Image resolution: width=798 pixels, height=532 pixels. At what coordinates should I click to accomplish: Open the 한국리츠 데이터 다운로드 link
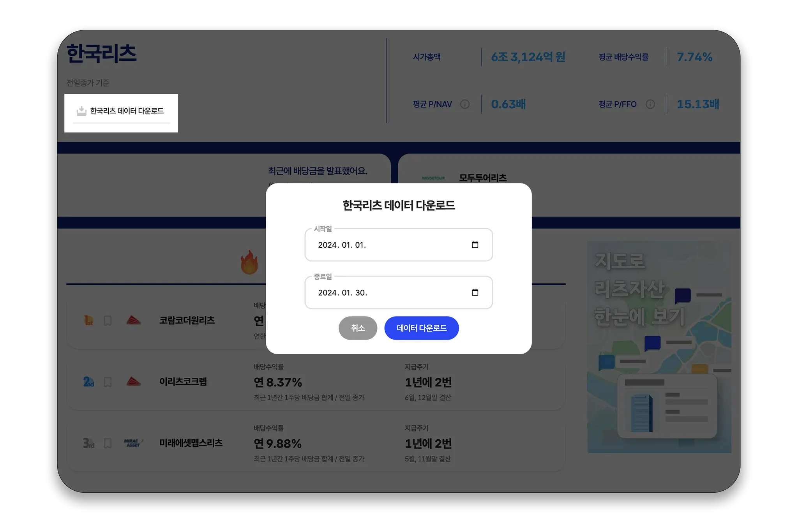click(x=127, y=111)
